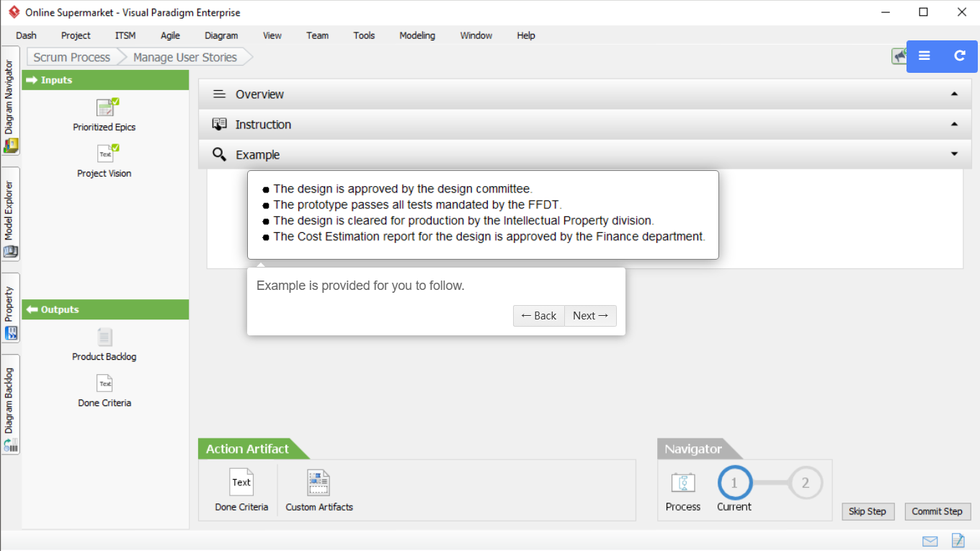The image size is (980, 551).
Task: Open the Prioritized Epics input icon
Action: (106, 108)
